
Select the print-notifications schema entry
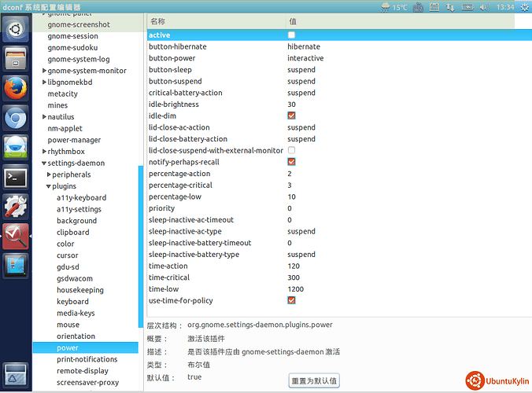point(87,359)
